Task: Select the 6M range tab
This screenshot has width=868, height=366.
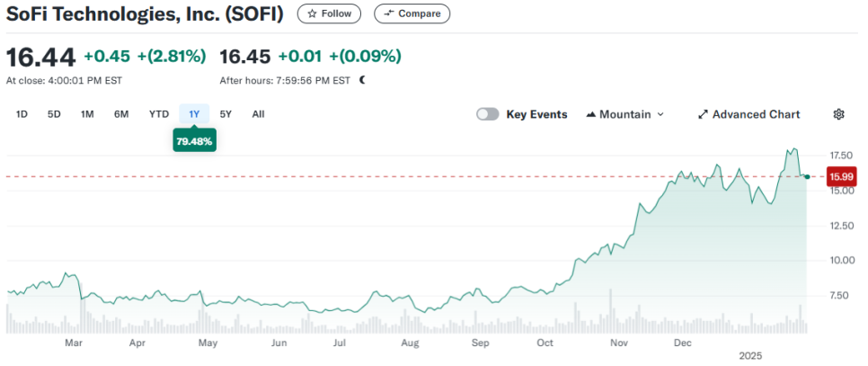Action: tap(121, 114)
